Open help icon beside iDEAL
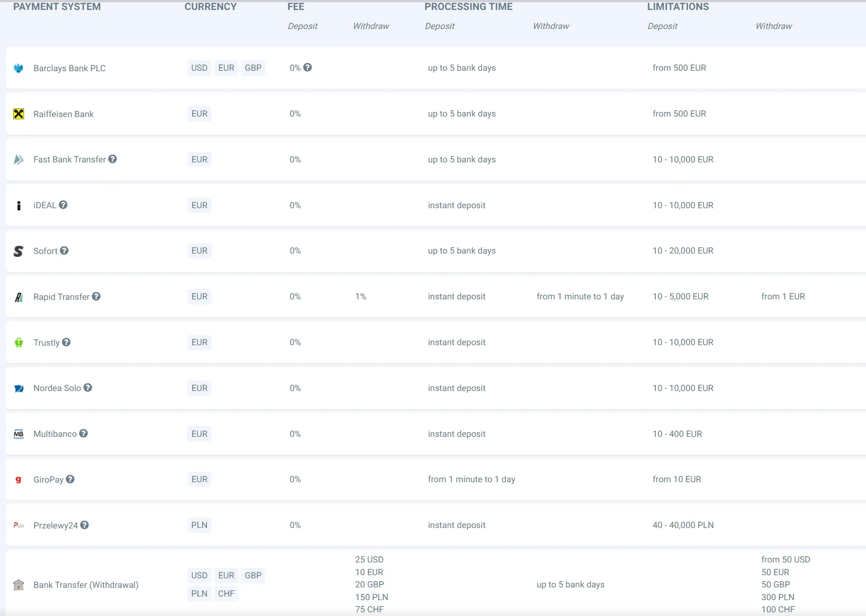The width and height of the screenshot is (866, 616). [63, 205]
